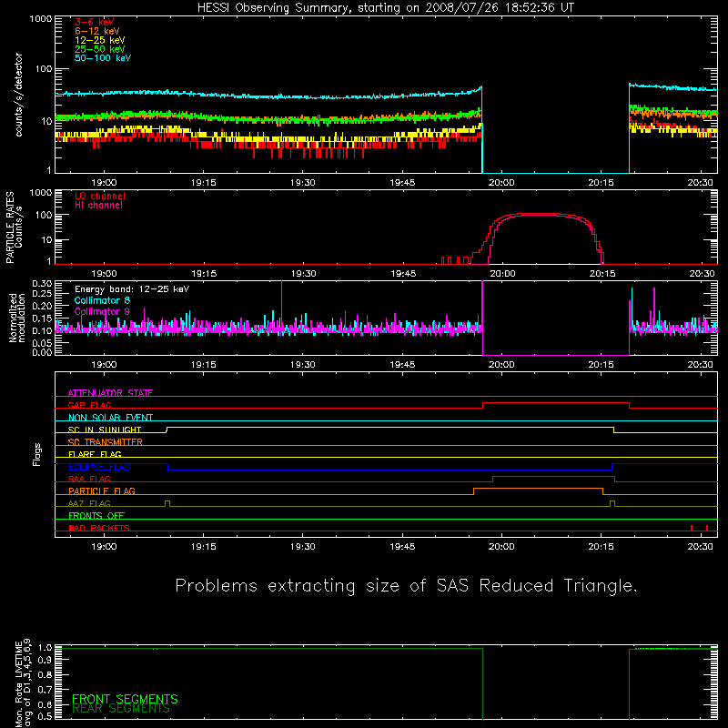This screenshot has height=728, width=728.
Task: Click the 20:15 tick under the particle rates plot
Action: [x=602, y=274]
